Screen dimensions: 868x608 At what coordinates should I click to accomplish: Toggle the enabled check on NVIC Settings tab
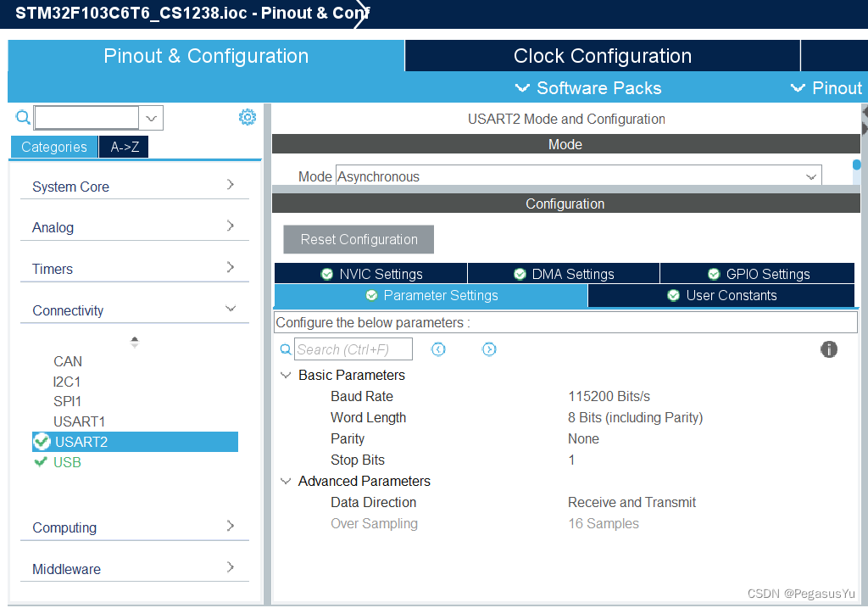[326, 273]
